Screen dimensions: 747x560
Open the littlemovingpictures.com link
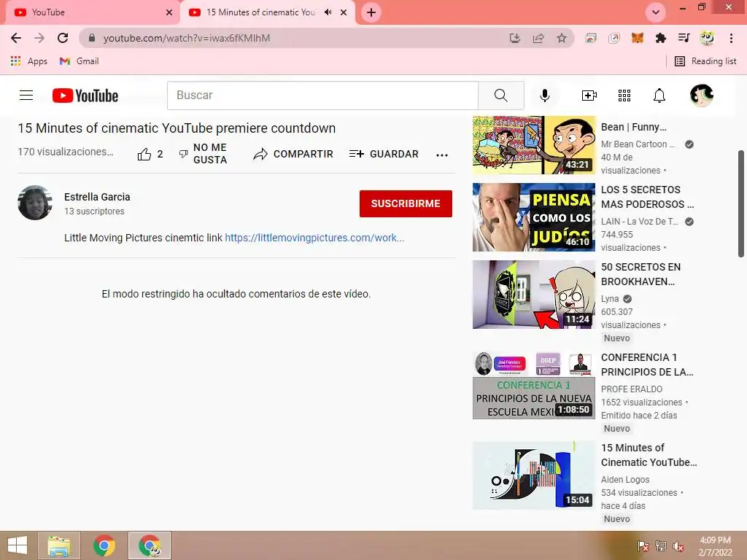tap(314, 238)
